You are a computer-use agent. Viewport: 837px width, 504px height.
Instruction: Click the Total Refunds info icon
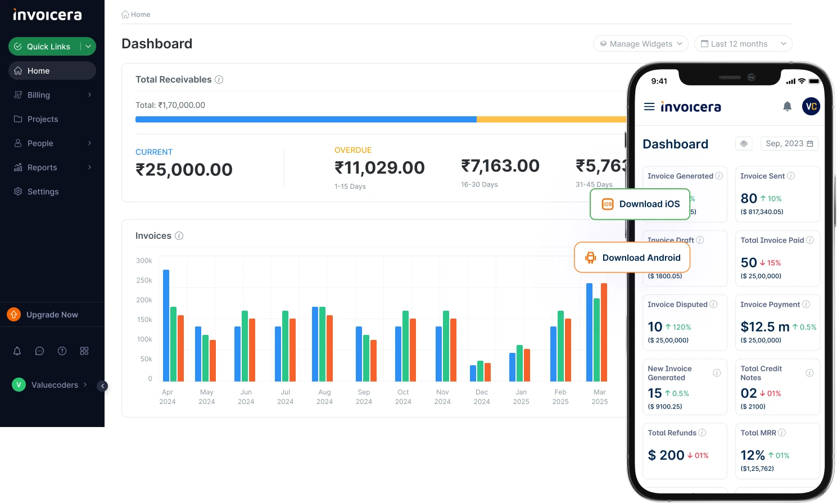[702, 433]
